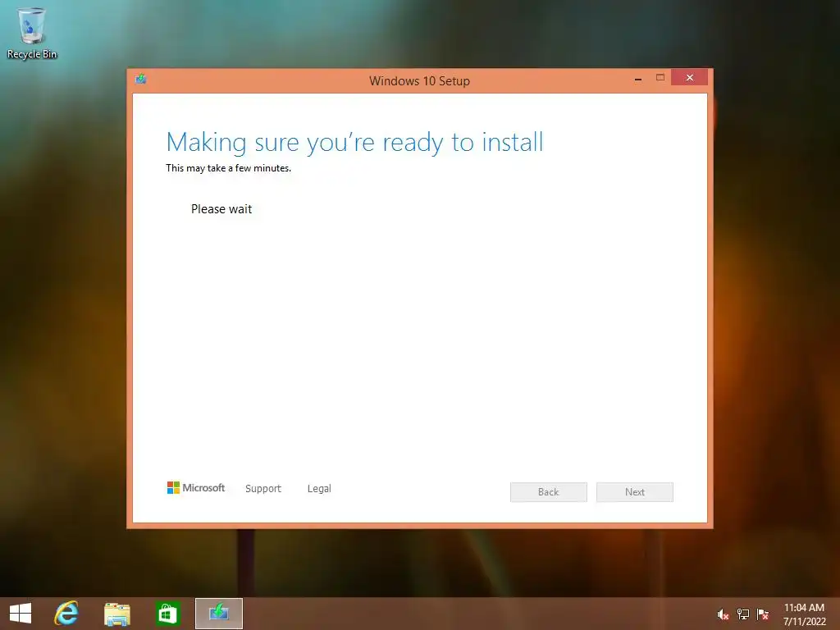Launch Internet Explorer from the taskbar
This screenshot has width=840, height=630.
[x=66, y=614]
